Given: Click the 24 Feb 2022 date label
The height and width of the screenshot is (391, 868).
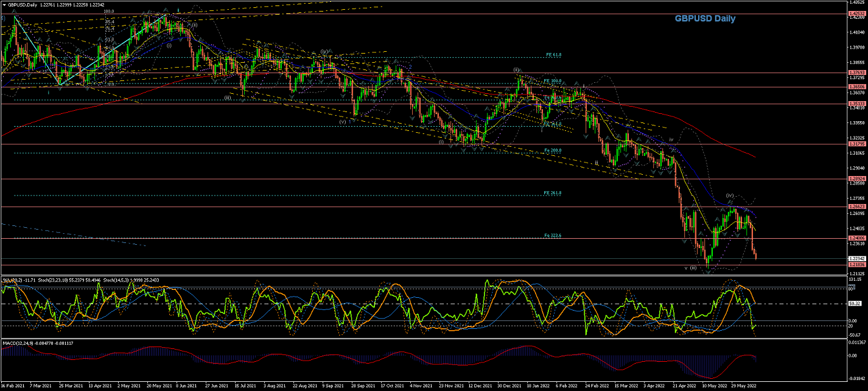Looking at the screenshot, I should click(598, 386).
